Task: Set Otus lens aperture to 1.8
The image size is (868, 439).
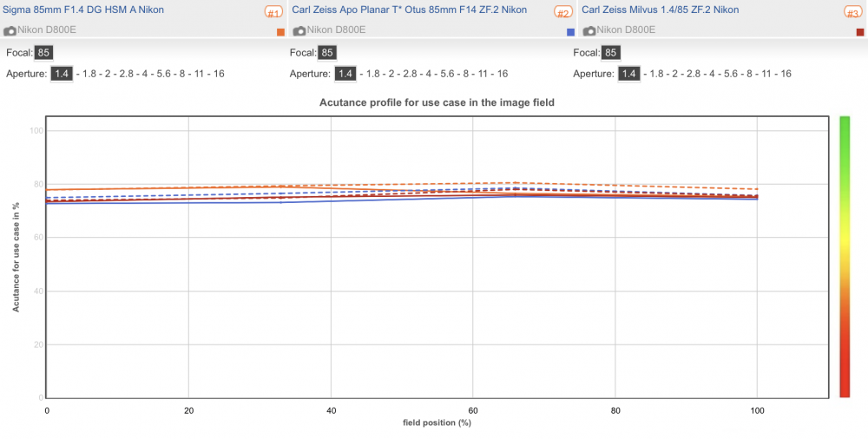Action: [372, 74]
